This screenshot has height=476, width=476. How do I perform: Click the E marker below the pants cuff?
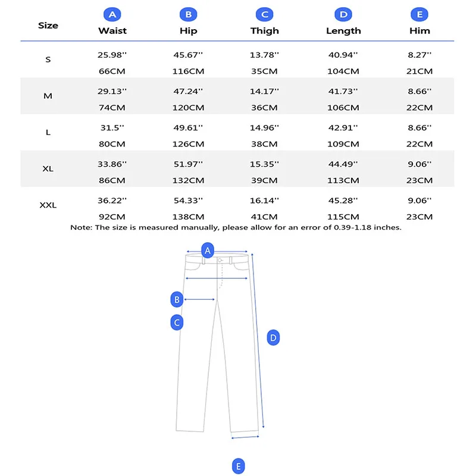pyautogui.click(x=238, y=466)
